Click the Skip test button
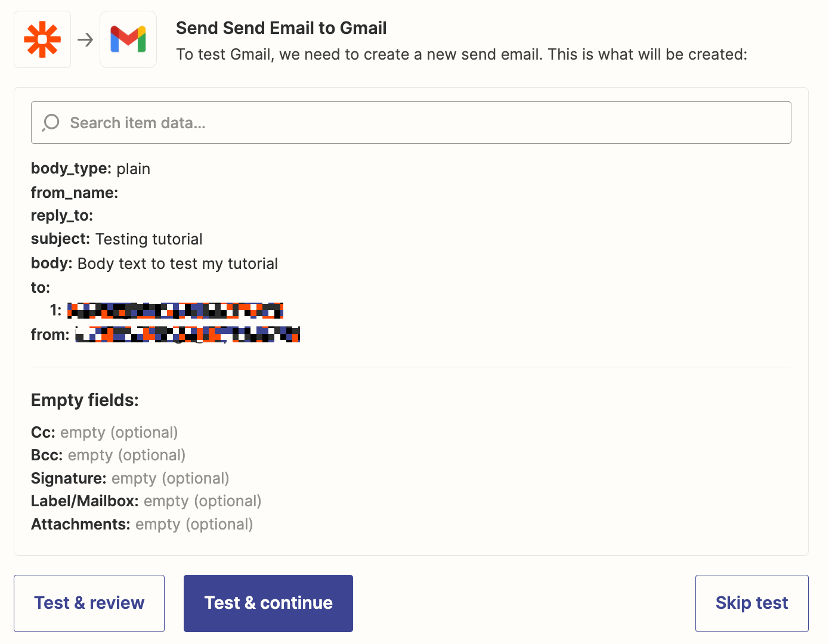Image resolution: width=829 pixels, height=644 pixels. (x=751, y=603)
